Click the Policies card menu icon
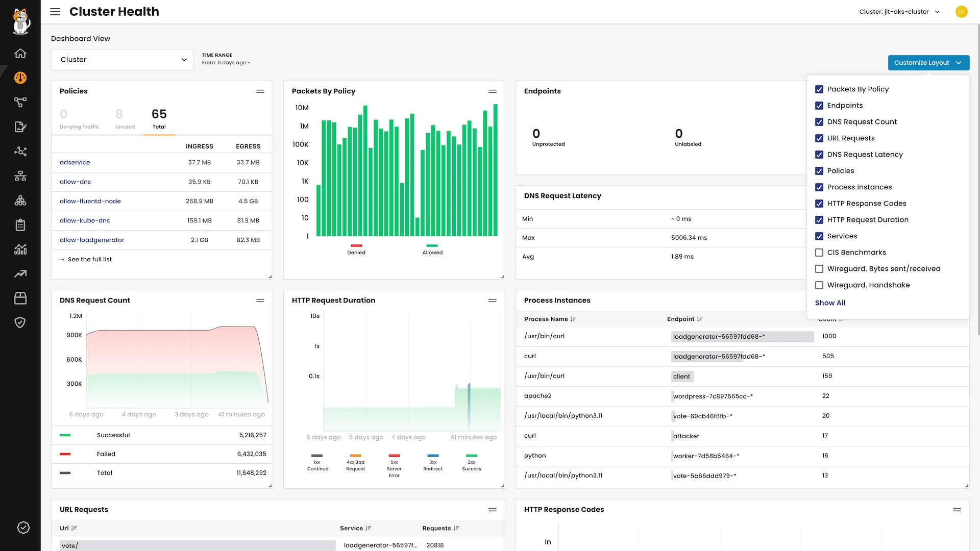 [x=260, y=91]
